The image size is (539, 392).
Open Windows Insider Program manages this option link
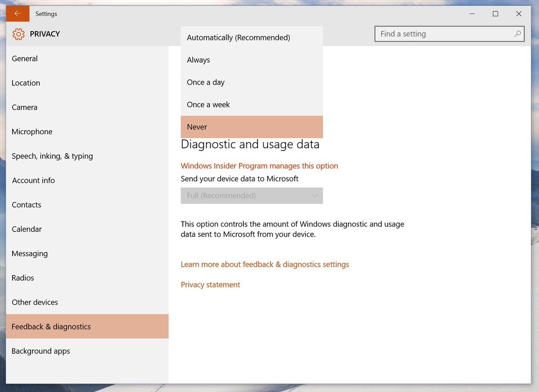pos(259,166)
